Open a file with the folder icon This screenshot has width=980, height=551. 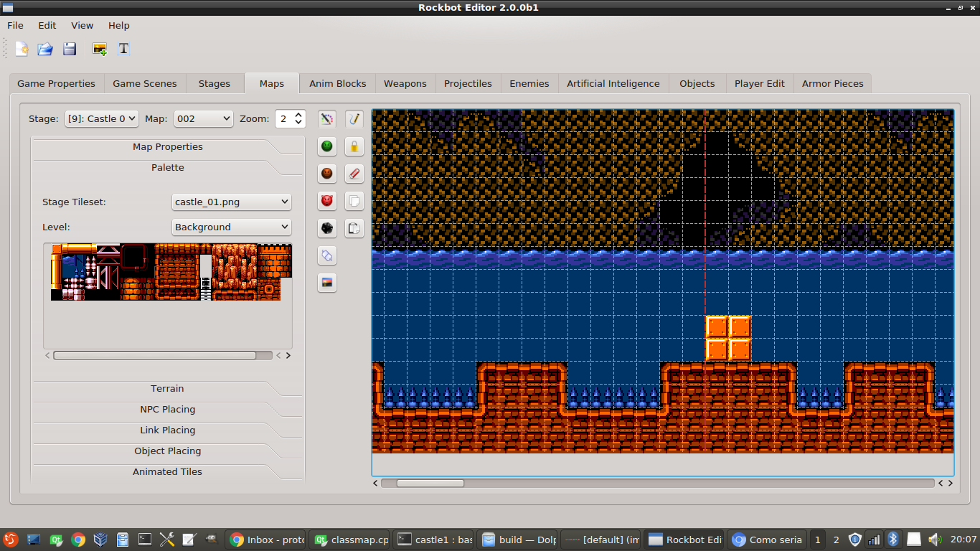(45, 49)
